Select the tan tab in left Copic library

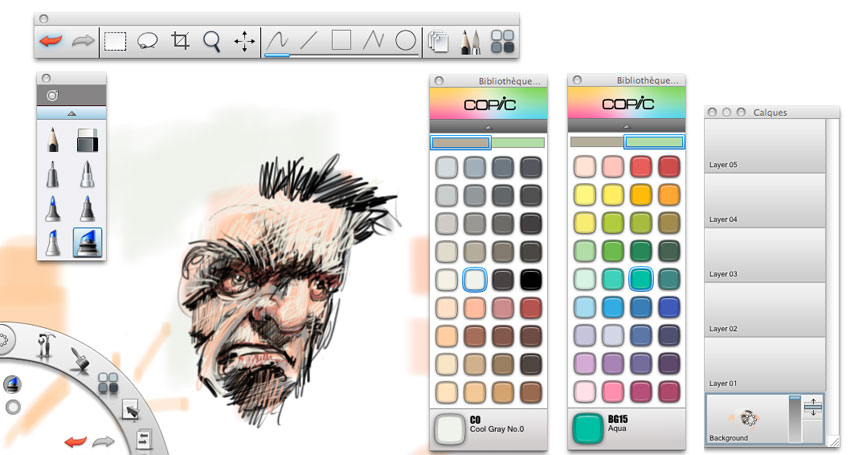coord(461,143)
